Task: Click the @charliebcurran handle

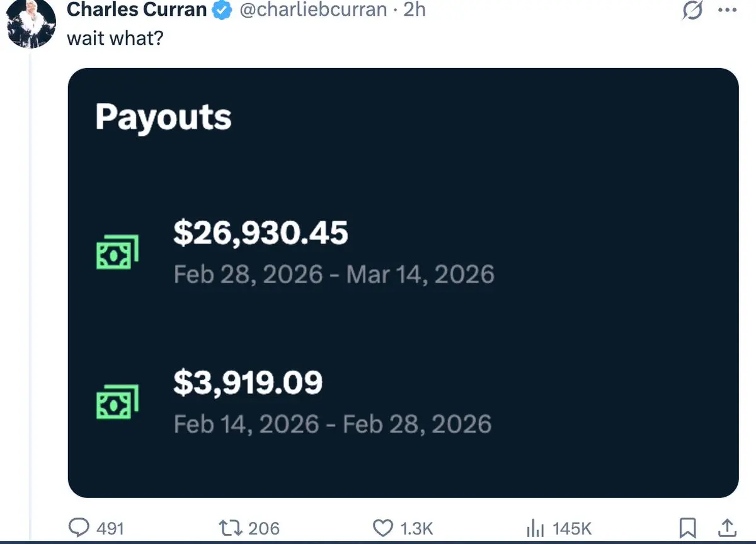Action: (x=314, y=10)
